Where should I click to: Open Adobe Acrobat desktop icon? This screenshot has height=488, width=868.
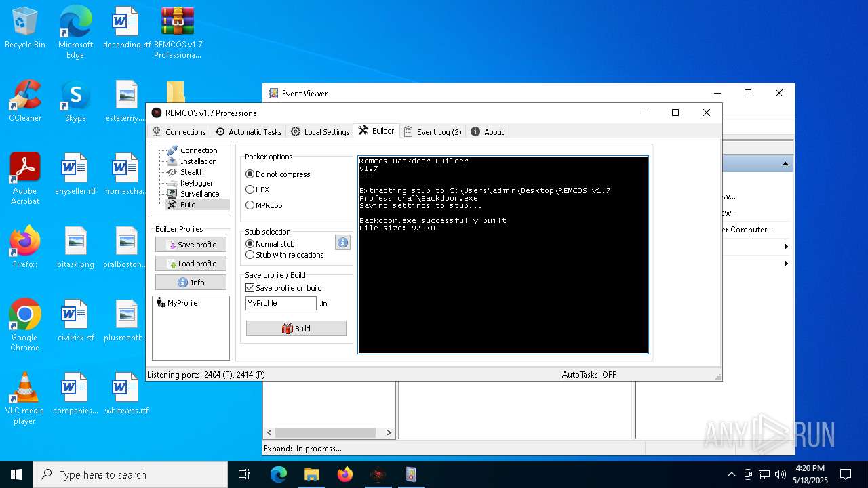[x=25, y=178]
